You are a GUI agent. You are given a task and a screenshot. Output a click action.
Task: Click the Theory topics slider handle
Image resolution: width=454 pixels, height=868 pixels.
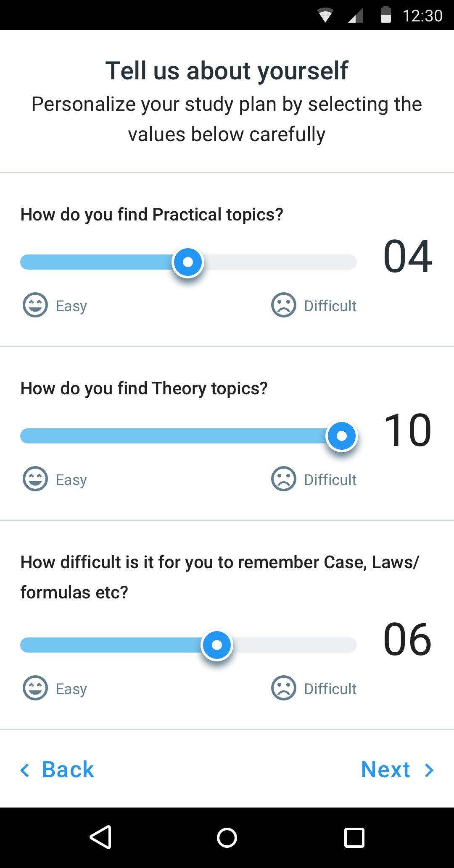342,436
